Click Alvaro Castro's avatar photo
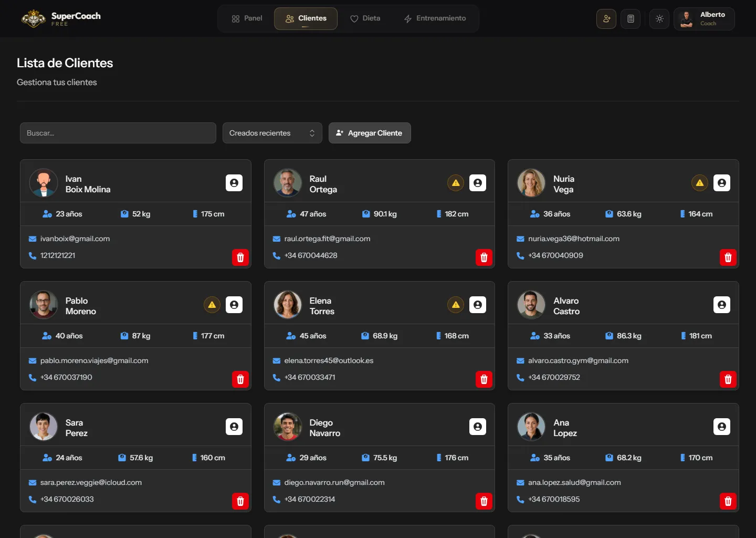The image size is (756, 538). pos(531,305)
